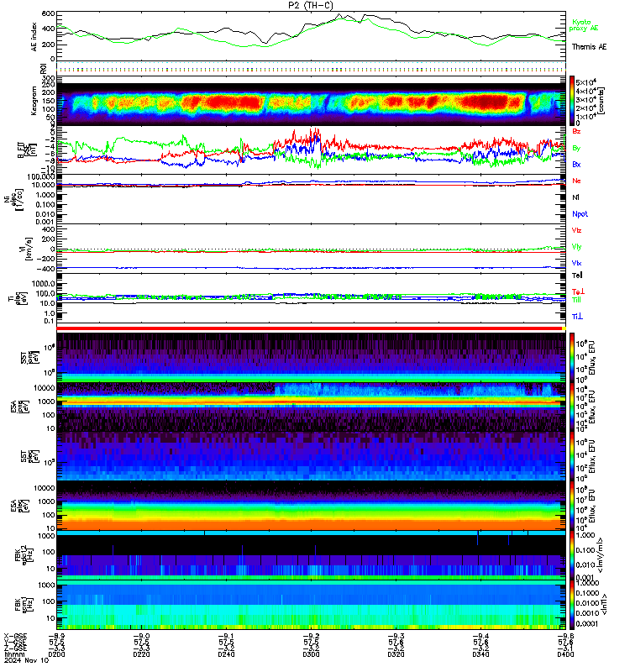Click the Keogram counts color bar
This screenshot has height=672, width=630.
[572, 101]
